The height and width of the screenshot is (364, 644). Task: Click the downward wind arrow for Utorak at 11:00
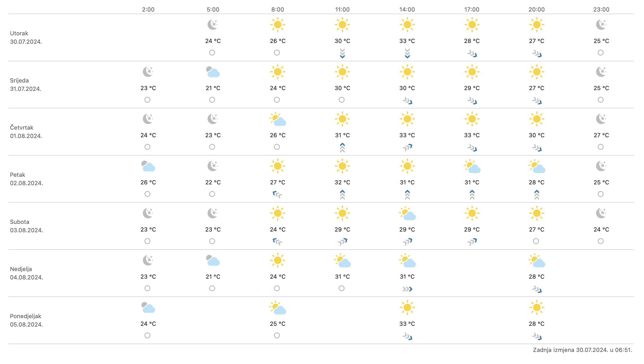(342, 53)
